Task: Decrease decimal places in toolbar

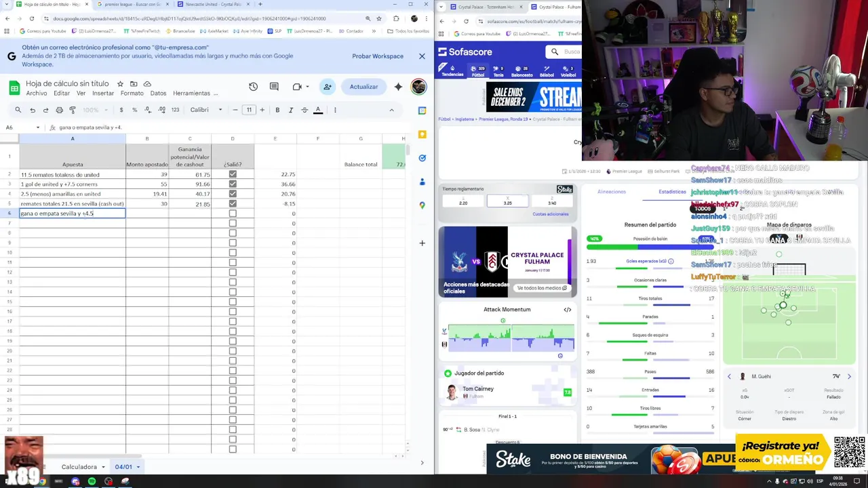Action: coord(148,110)
